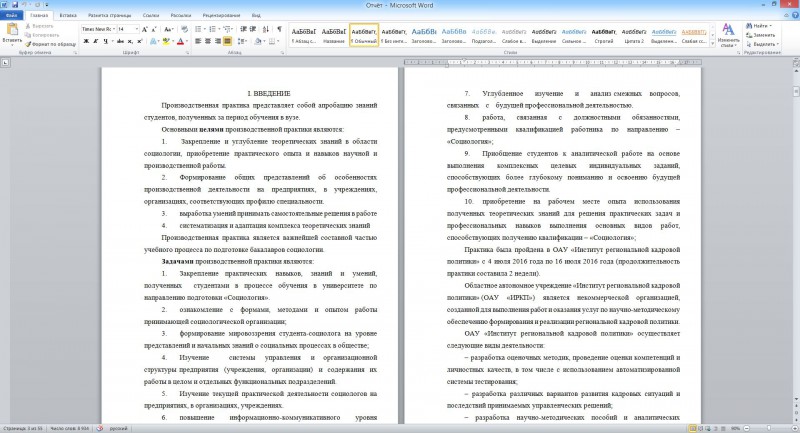The width and height of the screenshot is (800, 433).
Task: Open borders dropdown in Paragraph group
Action: tap(273, 41)
